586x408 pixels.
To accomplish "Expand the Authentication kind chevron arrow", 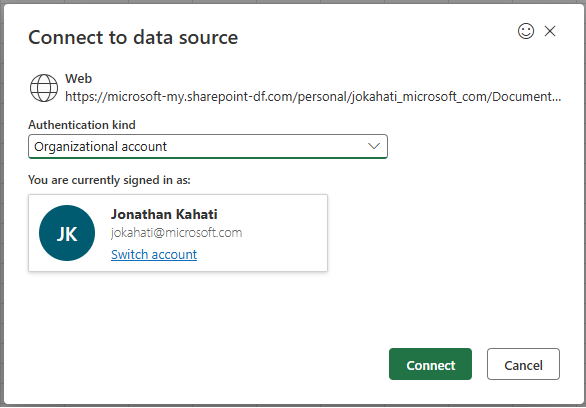I will tap(374, 146).
